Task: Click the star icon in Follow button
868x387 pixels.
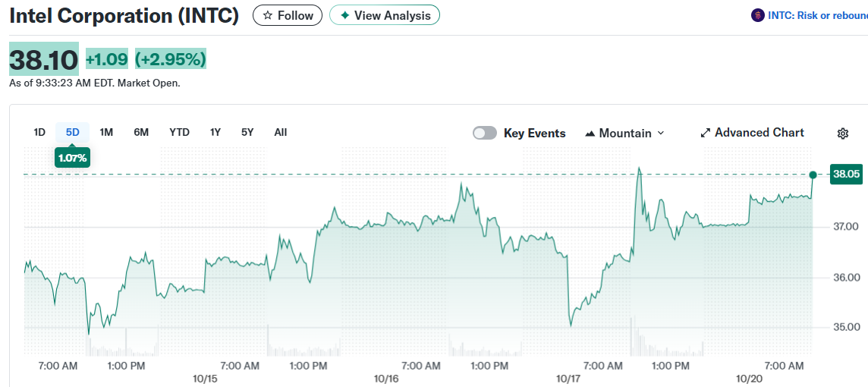Action: [x=267, y=15]
